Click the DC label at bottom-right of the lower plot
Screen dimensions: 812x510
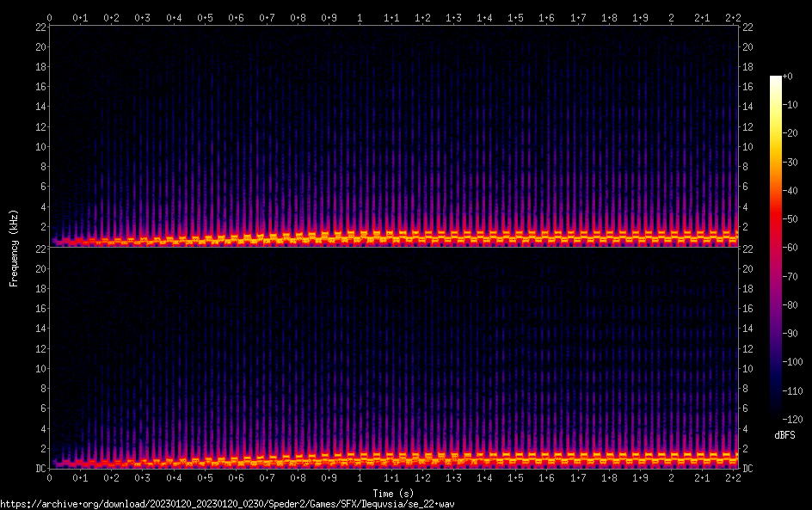click(748, 469)
